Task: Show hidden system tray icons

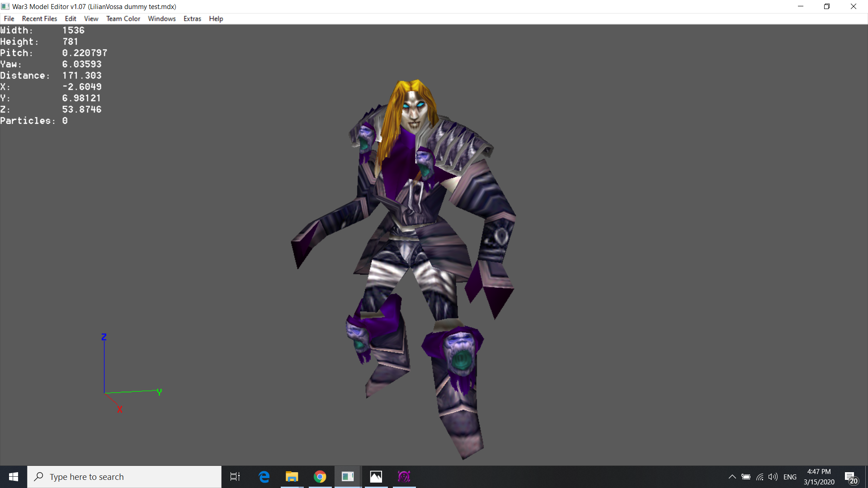Action: point(732,477)
